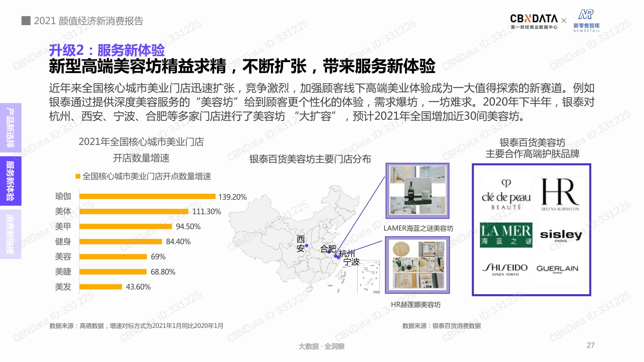Image resolution: width=644 pixels, height=362 pixels.
Task: Click the 瑜伽 bar at 139.20%
Action: (147, 196)
